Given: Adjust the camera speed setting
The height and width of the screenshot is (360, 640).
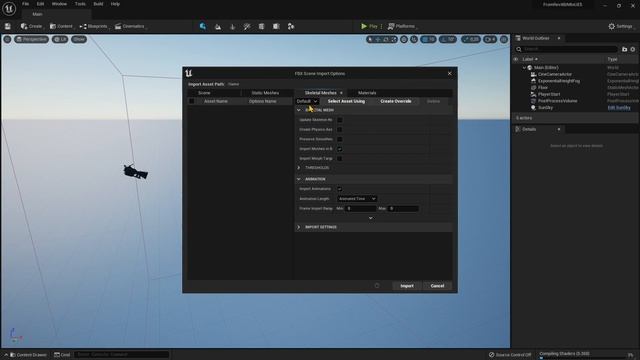Looking at the screenshot, I should pos(490,39).
